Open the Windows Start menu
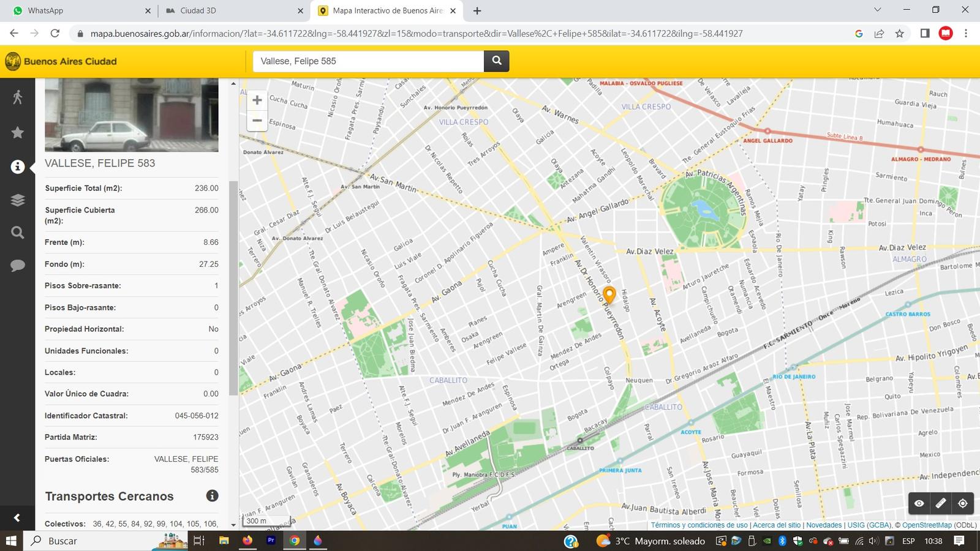This screenshot has width=980, height=551. 11,541
